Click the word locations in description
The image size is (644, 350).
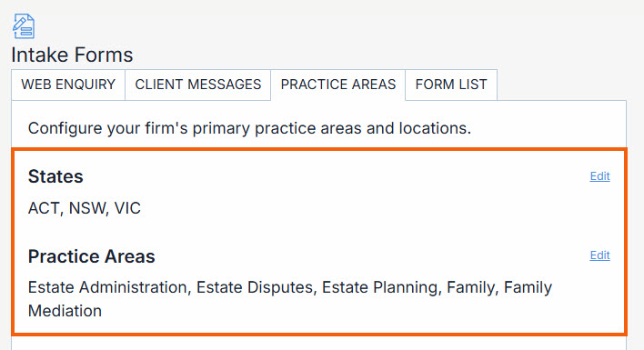pyautogui.click(x=433, y=128)
